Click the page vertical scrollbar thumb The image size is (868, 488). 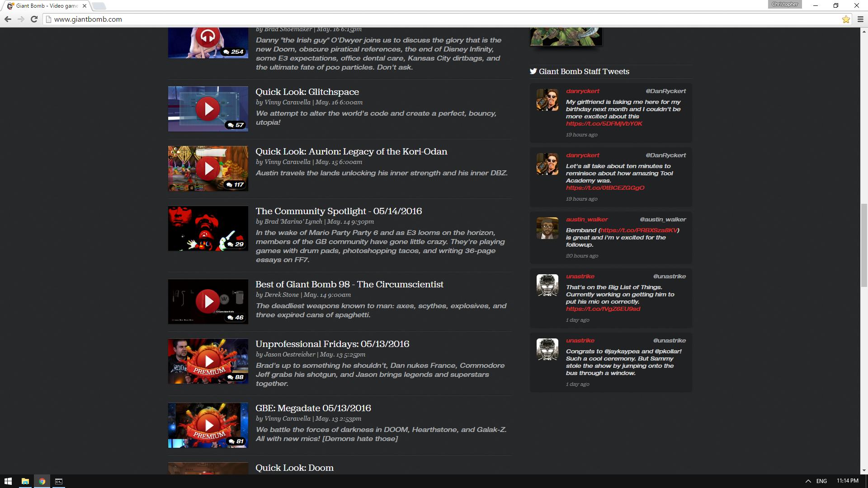pyautogui.click(x=864, y=244)
